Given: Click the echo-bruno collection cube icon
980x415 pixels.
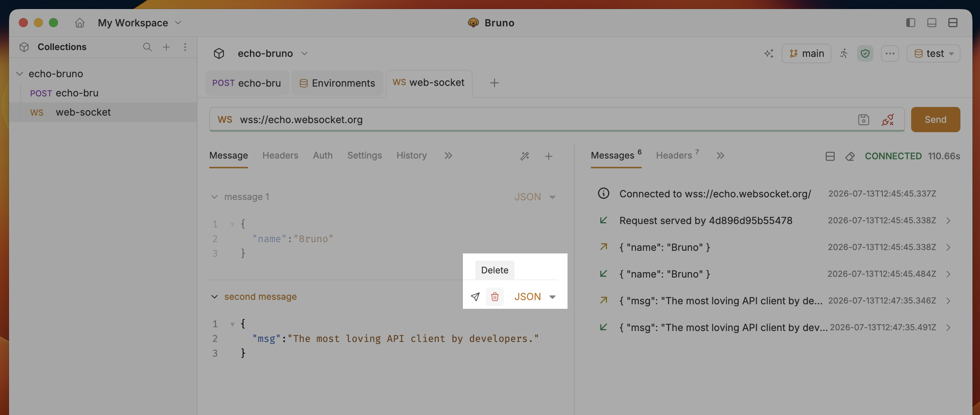Looking at the screenshot, I should (x=219, y=53).
